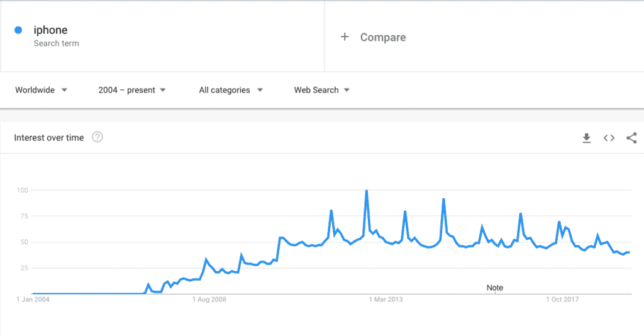This screenshot has width=644, height=336.
Task: Click the 1 Jan 2004 axis label
Action: (33, 300)
